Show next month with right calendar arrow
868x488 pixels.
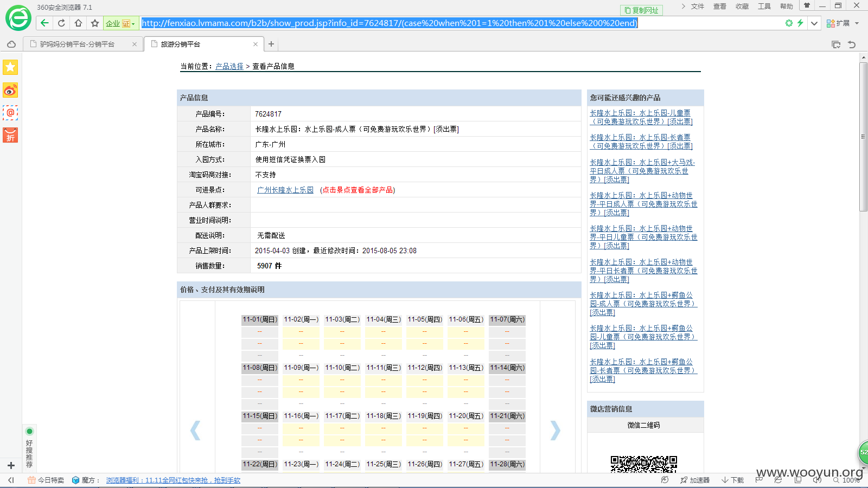pos(555,431)
